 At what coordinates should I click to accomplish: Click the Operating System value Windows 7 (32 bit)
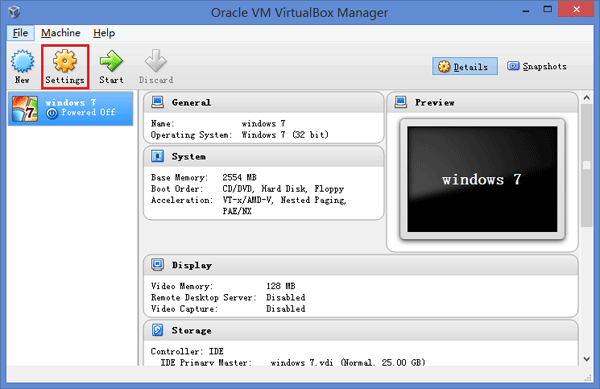click(285, 135)
